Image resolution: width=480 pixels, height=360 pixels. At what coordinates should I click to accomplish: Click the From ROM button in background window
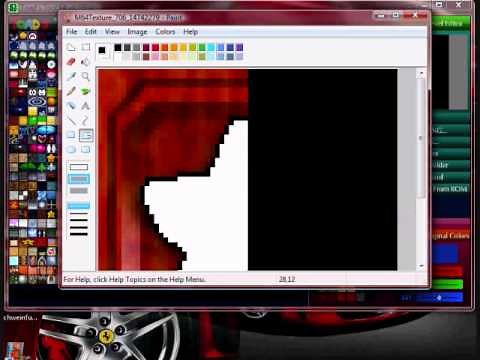pyautogui.click(x=450, y=189)
